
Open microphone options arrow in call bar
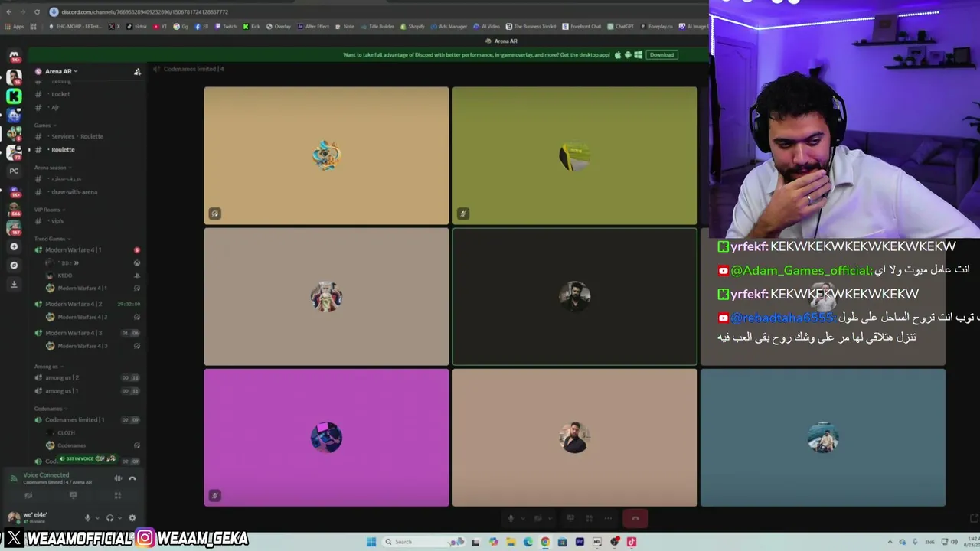[x=522, y=518]
